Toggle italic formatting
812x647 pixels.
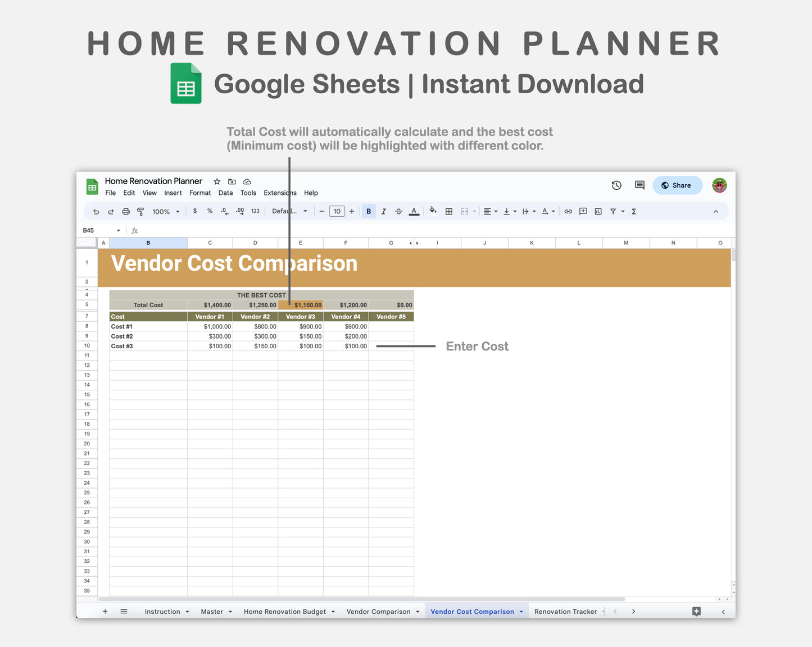pyautogui.click(x=384, y=211)
